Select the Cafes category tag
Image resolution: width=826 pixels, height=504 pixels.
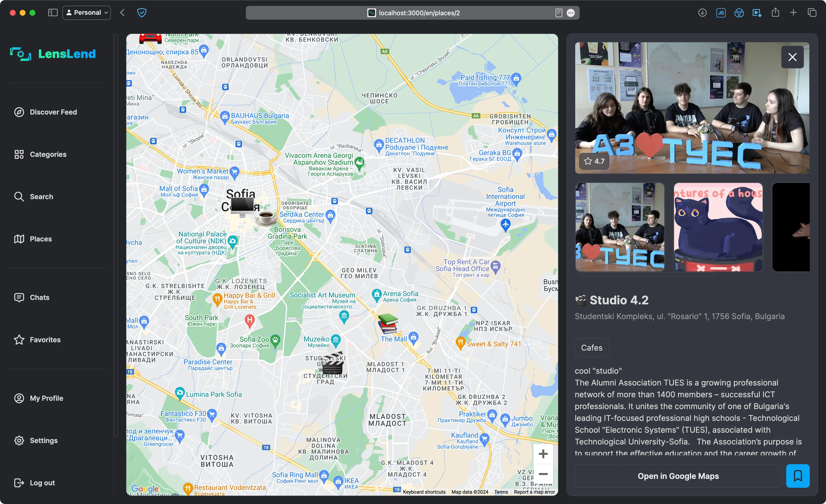click(x=592, y=348)
